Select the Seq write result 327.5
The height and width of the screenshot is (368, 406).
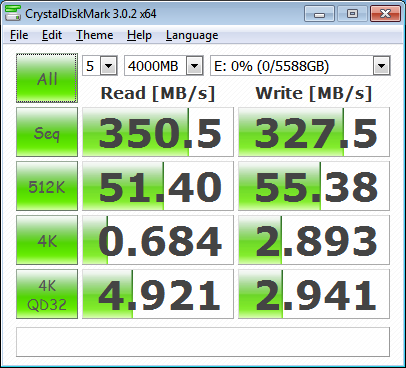pyautogui.click(x=314, y=132)
